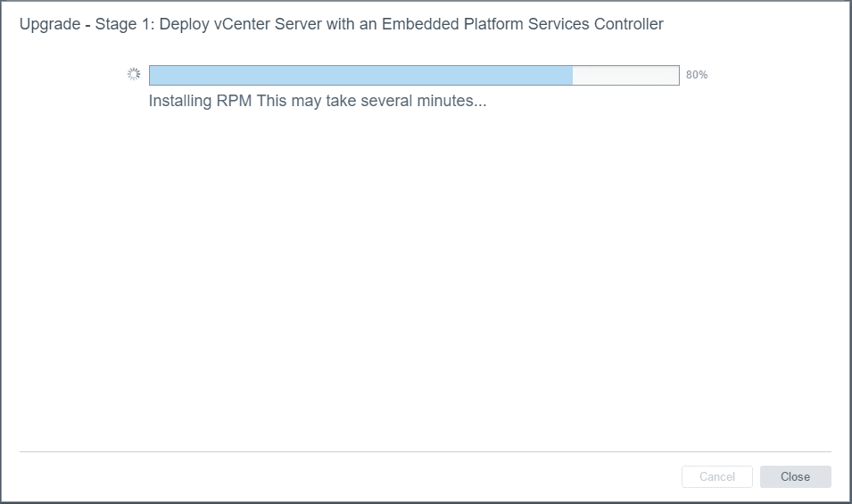852x504 pixels.
Task: Click the 80% progress percentage label
Action: pos(697,75)
